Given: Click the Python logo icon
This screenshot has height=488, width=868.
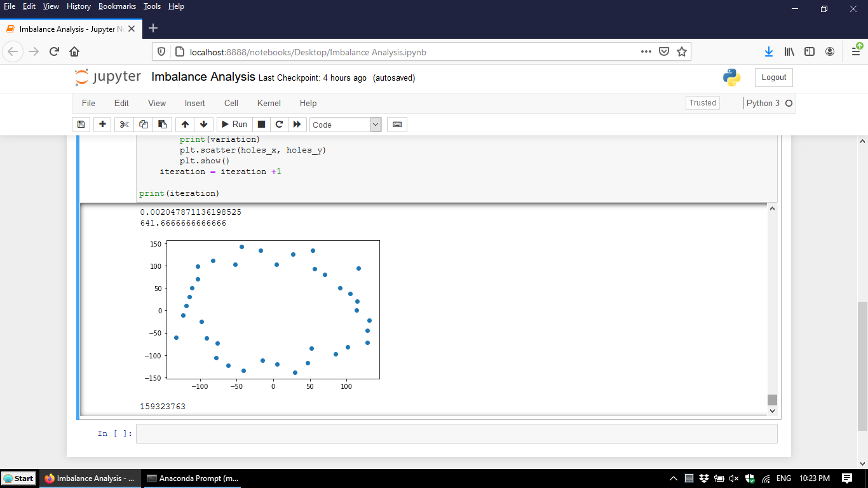Looking at the screenshot, I should (x=732, y=78).
